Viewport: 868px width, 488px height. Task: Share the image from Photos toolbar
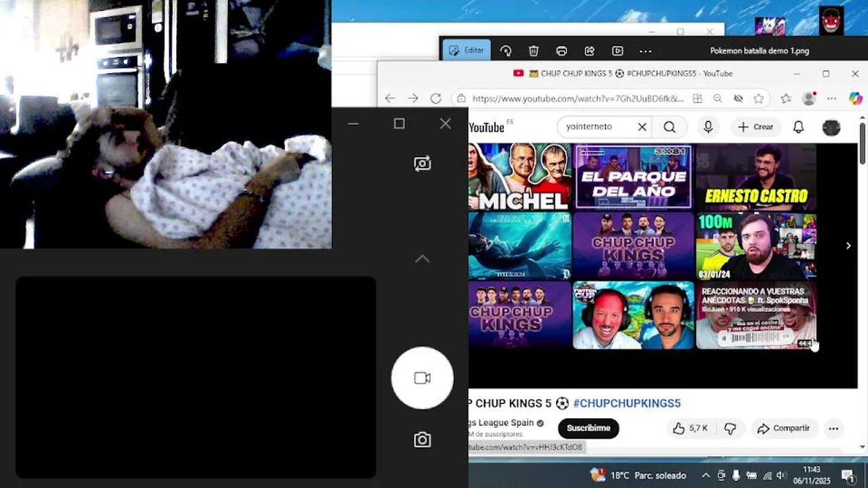click(x=589, y=51)
